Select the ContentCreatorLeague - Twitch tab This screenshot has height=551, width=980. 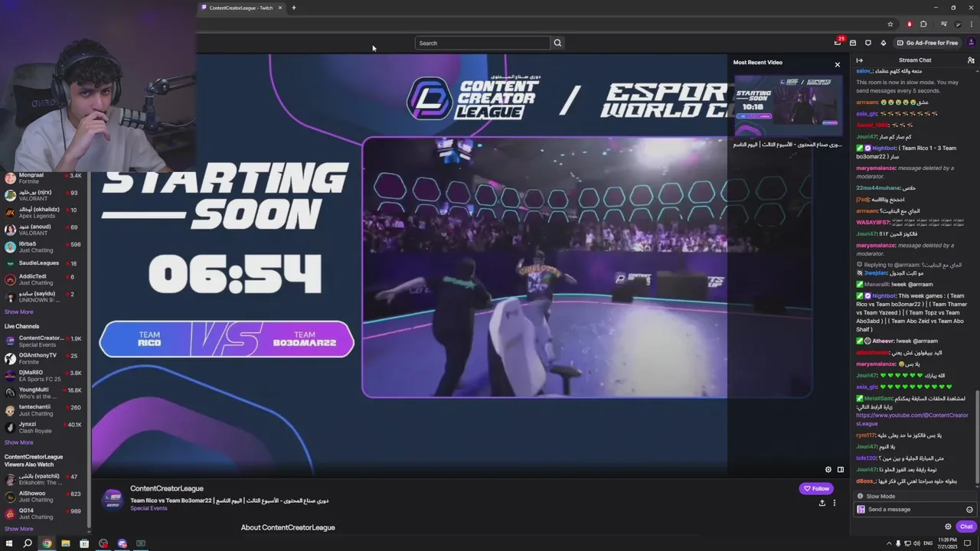(x=241, y=8)
